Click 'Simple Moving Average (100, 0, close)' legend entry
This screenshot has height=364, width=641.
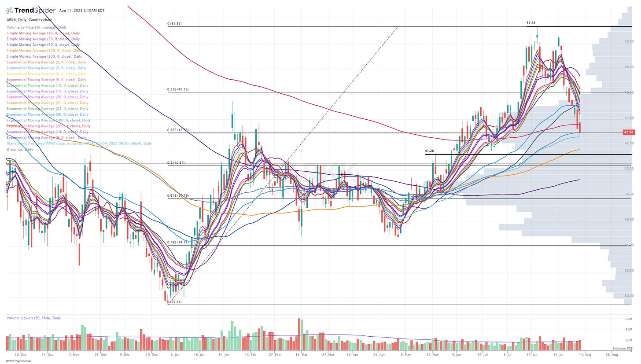coord(44,50)
